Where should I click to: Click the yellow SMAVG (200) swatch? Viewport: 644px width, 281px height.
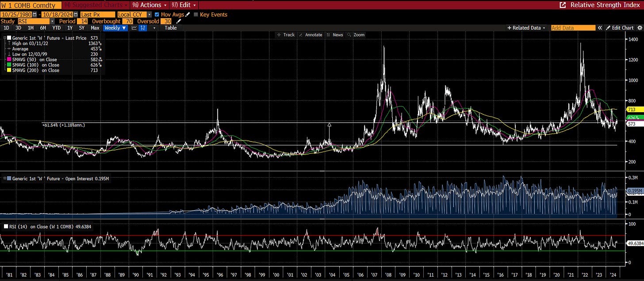[x=9, y=70]
